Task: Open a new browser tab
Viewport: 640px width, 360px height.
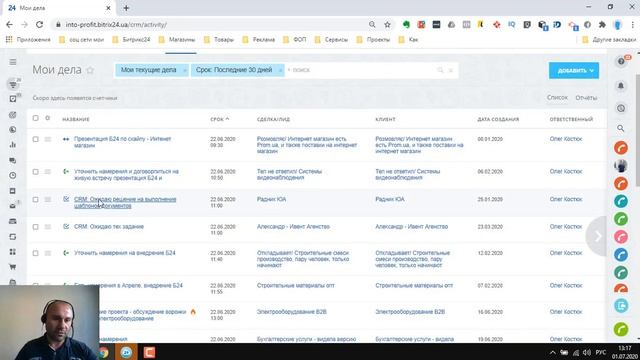Action: (126, 8)
